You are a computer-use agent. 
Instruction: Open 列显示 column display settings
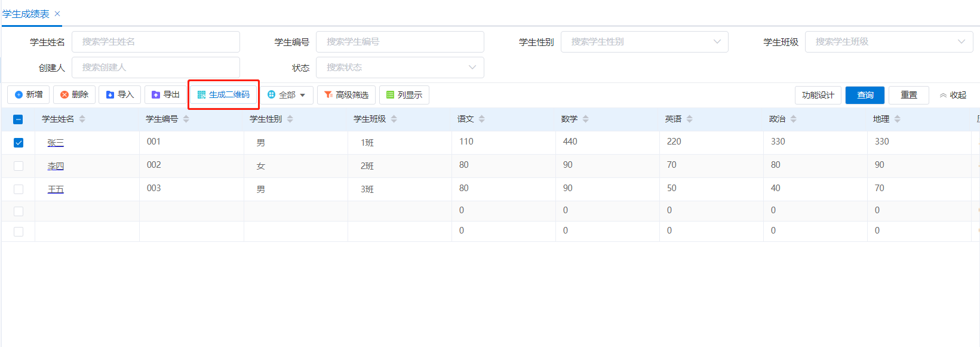(x=404, y=95)
